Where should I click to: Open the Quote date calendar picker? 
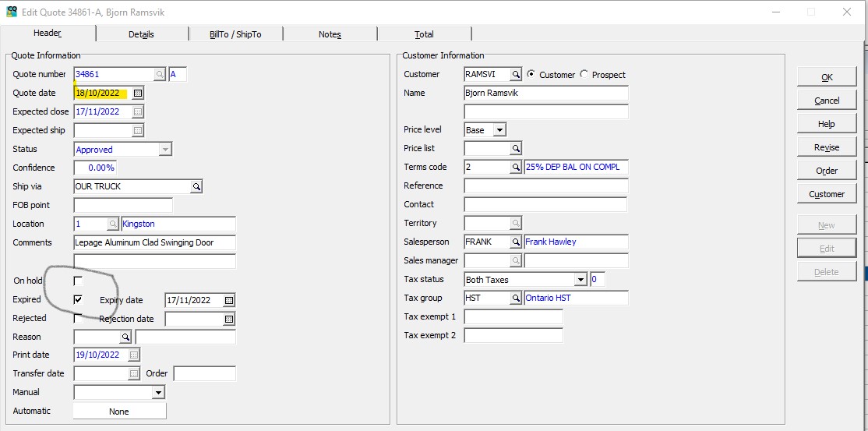click(x=138, y=94)
